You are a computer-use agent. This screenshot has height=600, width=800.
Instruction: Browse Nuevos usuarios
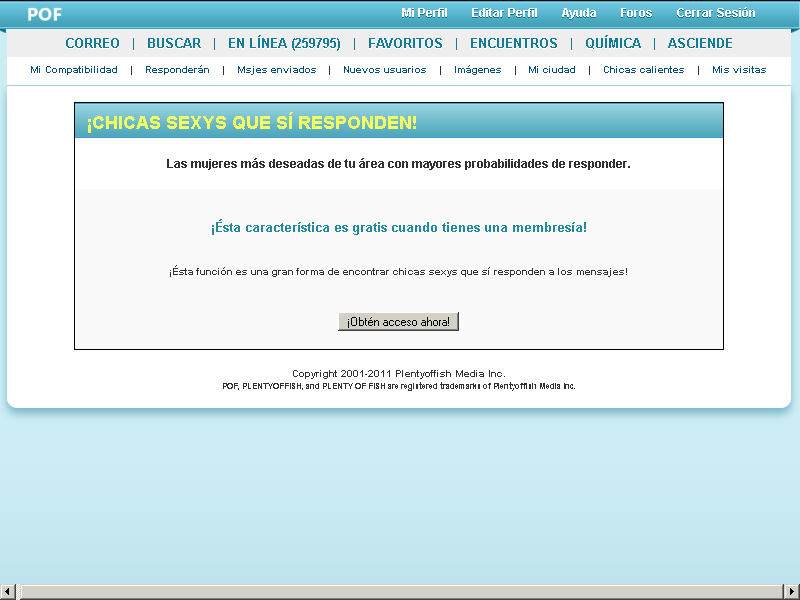click(x=385, y=70)
